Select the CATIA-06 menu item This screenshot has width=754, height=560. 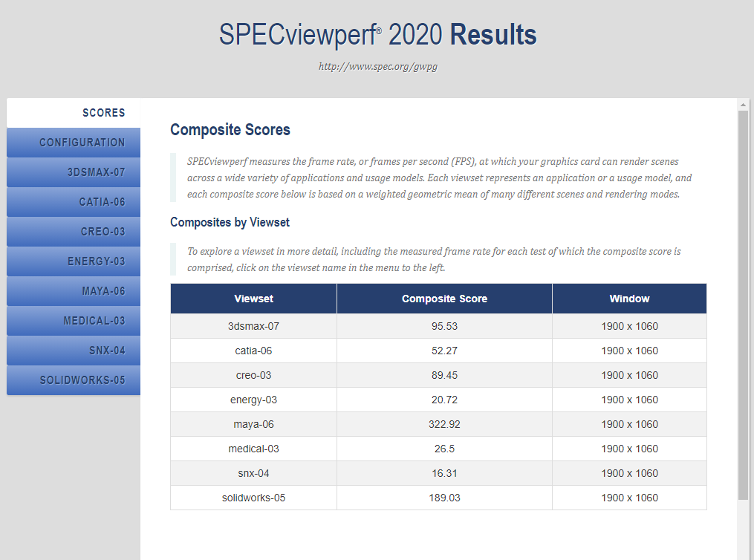tap(74, 202)
